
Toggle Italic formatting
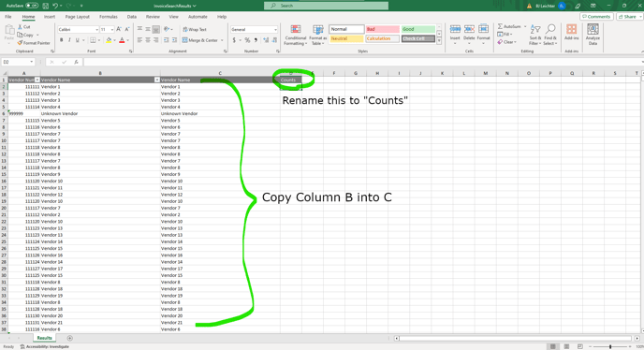[x=69, y=40]
